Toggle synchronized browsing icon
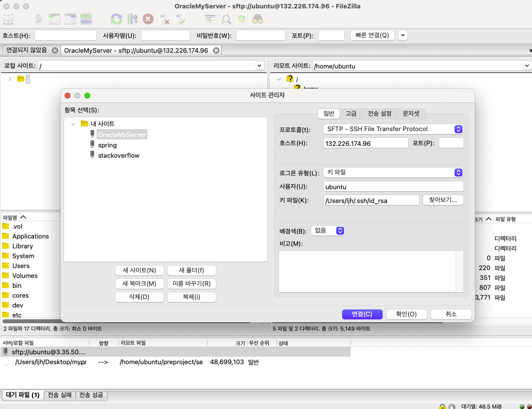Screen dimensions: 532x409 point(242,19)
